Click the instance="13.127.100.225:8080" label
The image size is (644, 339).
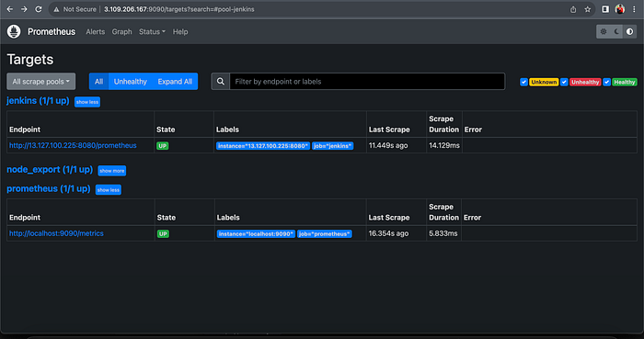click(263, 146)
